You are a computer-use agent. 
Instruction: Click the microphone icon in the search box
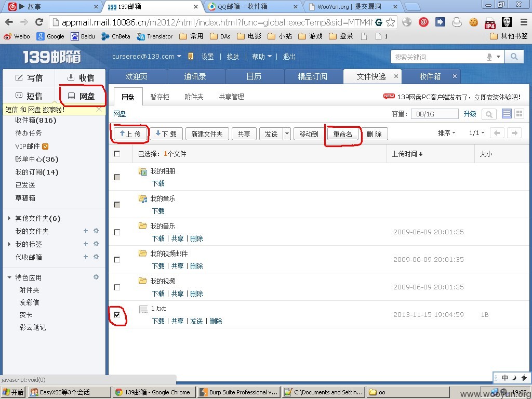tap(489, 57)
